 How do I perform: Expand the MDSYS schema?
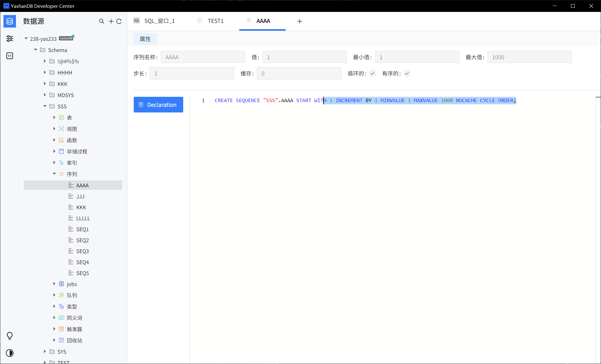[x=45, y=95]
